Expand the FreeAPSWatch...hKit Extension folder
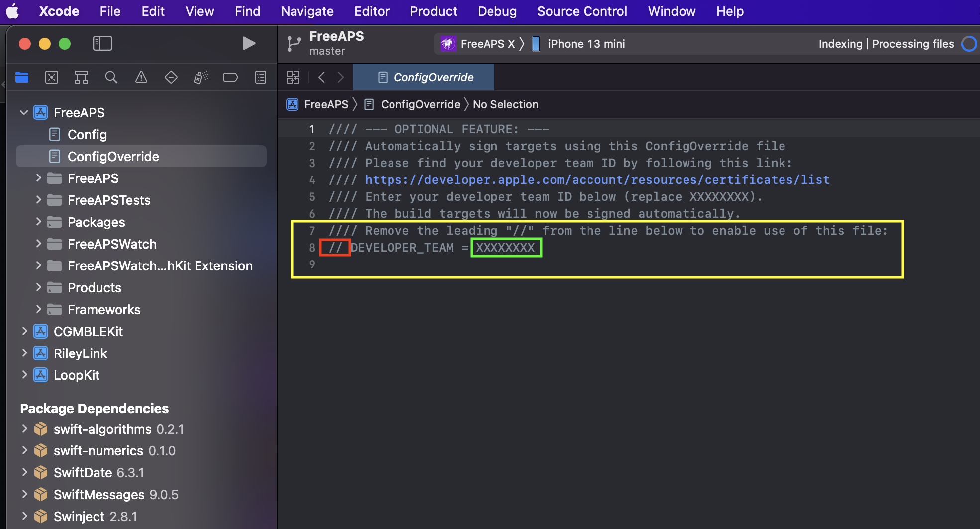980x529 pixels. tap(38, 265)
